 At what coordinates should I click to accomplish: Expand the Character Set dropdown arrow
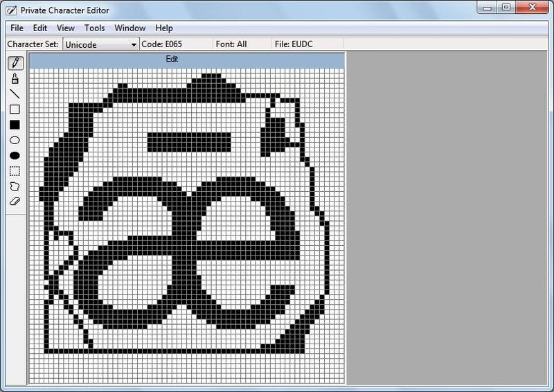pos(134,45)
